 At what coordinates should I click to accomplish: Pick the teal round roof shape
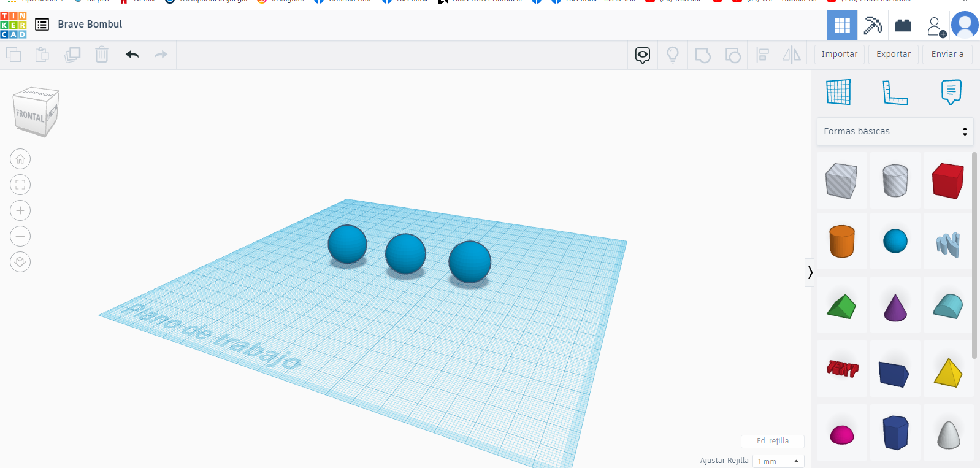click(x=948, y=306)
